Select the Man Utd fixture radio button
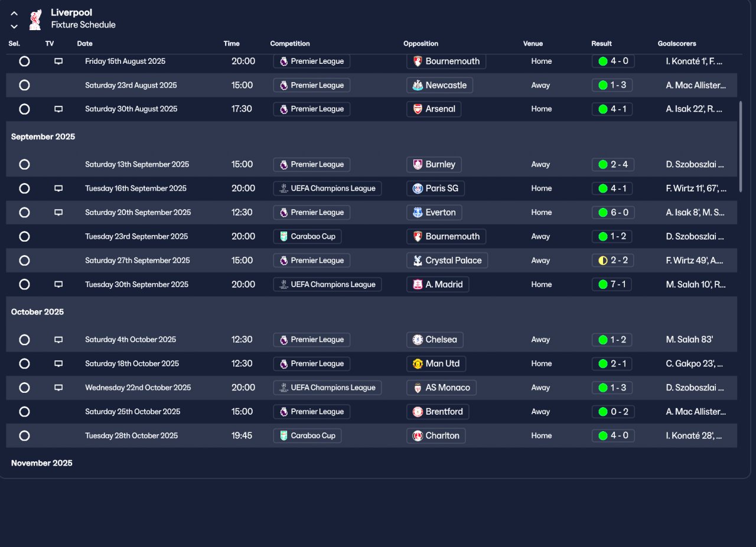 click(24, 364)
